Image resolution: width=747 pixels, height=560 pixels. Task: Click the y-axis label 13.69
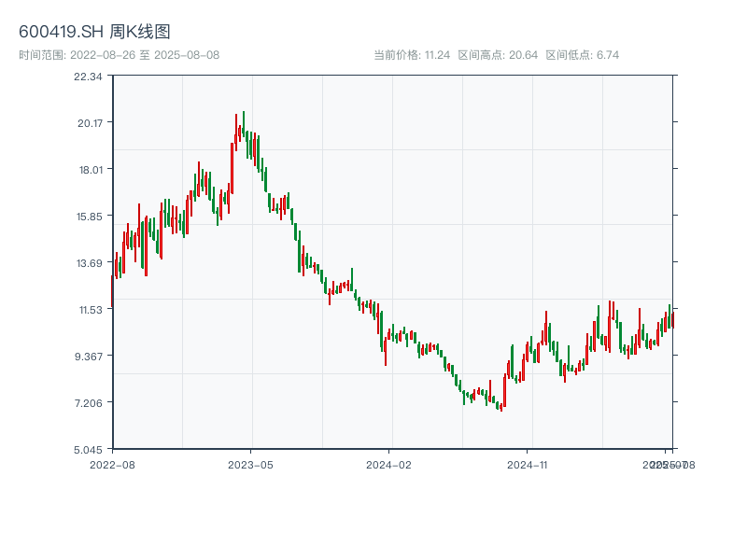coord(90,263)
